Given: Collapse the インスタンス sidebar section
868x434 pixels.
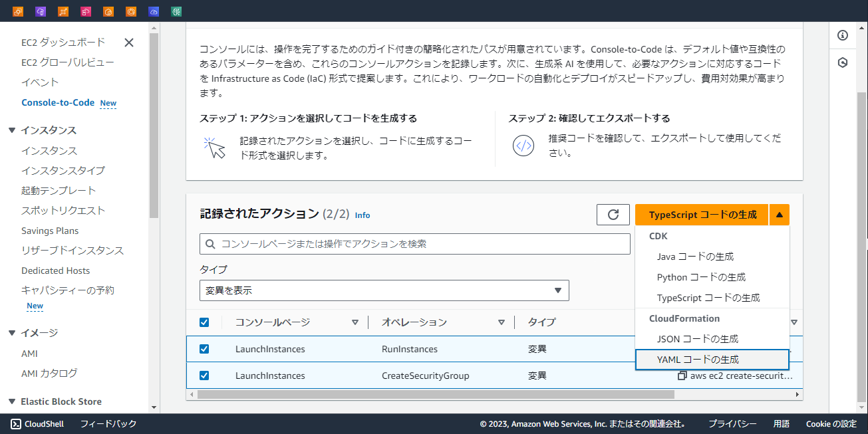Looking at the screenshot, I should coord(12,130).
